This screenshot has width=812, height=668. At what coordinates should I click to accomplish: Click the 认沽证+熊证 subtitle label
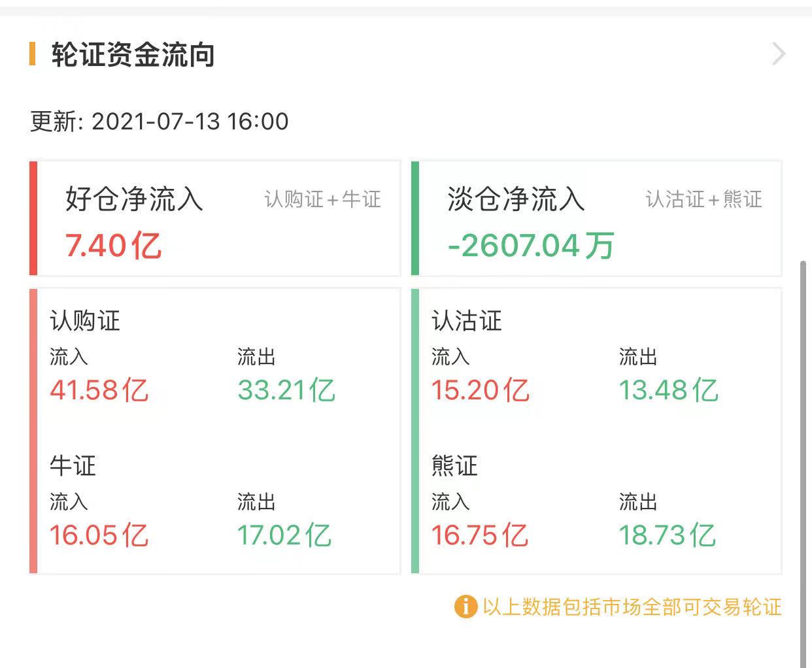click(704, 199)
